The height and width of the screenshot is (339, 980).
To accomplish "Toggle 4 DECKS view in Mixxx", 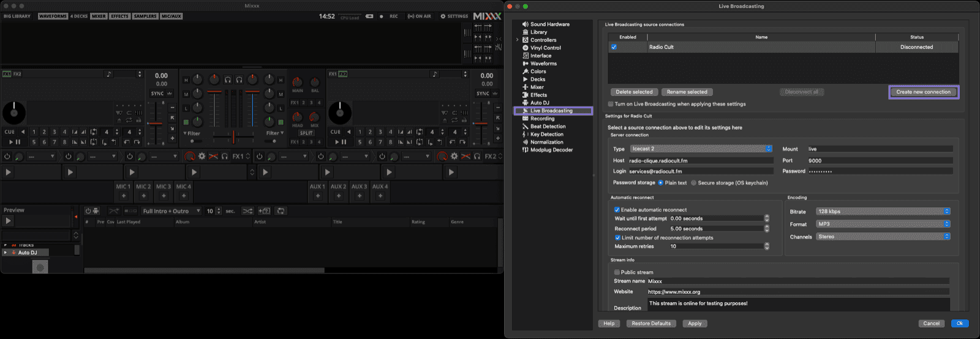I will [x=79, y=17].
